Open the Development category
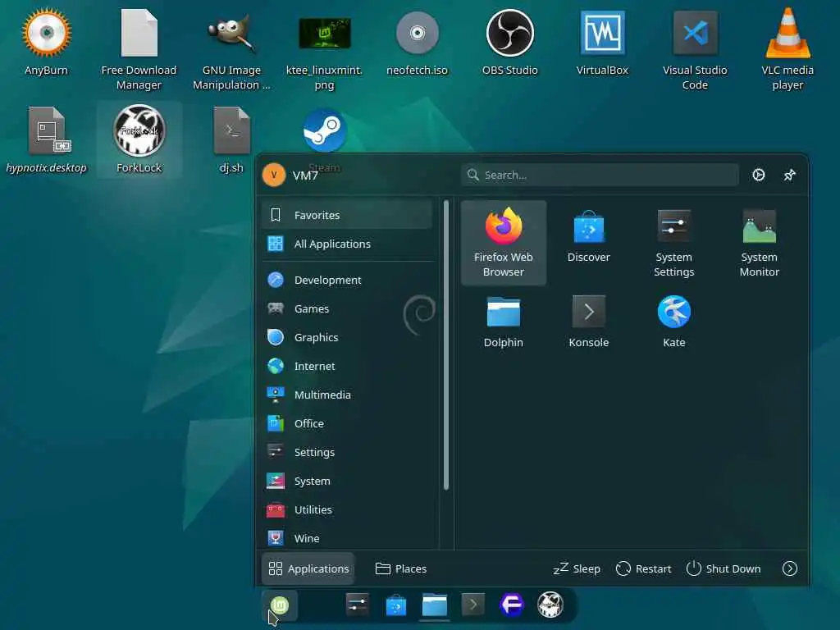Image resolution: width=840 pixels, height=630 pixels. 347,280
